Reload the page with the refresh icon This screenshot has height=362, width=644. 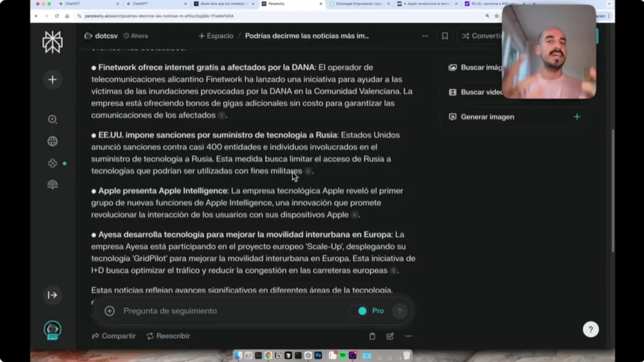click(56, 16)
